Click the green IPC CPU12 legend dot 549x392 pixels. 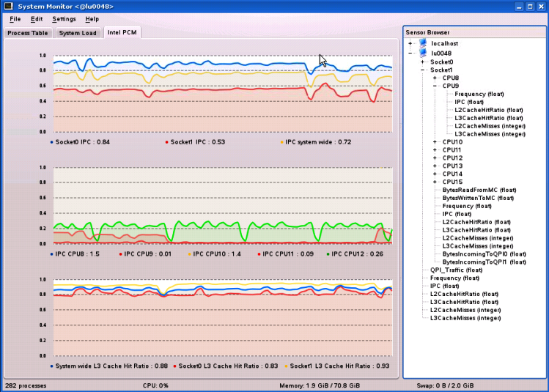[x=328, y=254]
